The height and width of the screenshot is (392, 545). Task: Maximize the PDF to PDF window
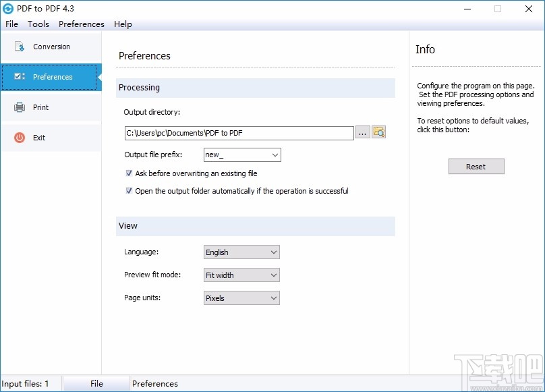coord(498,9)
